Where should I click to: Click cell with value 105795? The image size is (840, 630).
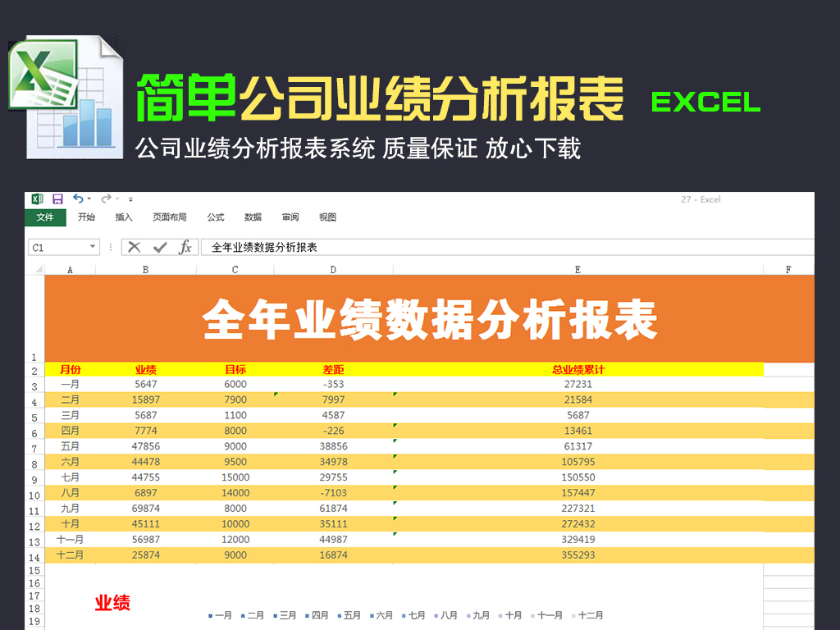578,462
